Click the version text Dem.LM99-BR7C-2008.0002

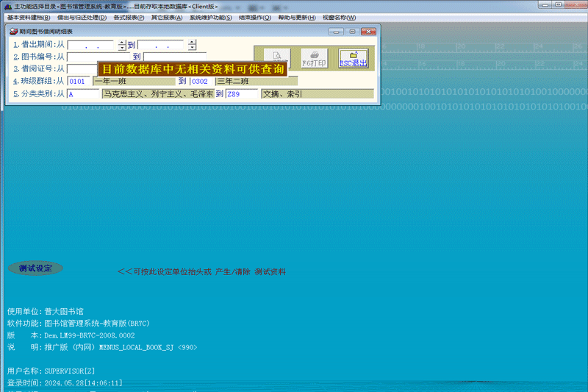(x=90, y=335)
